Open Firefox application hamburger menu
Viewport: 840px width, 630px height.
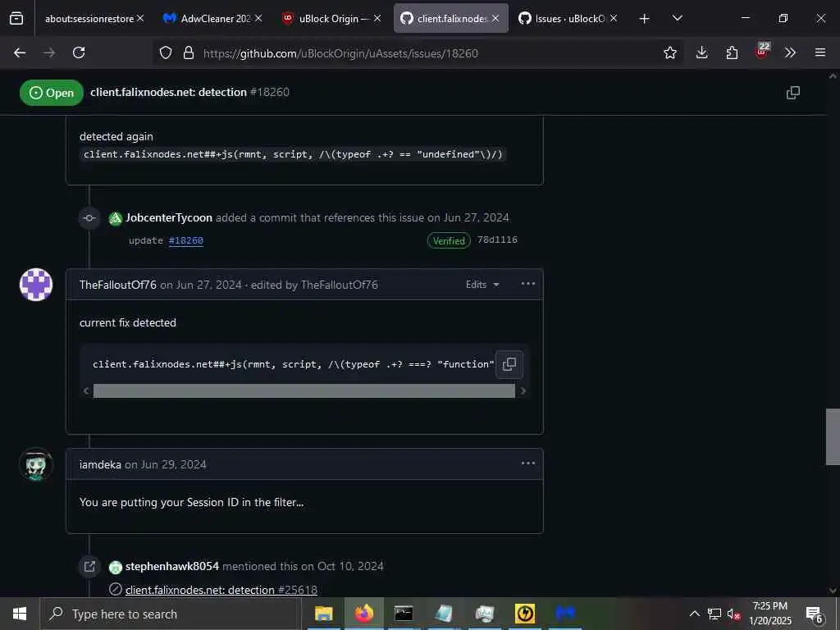[x=820, y=52]
